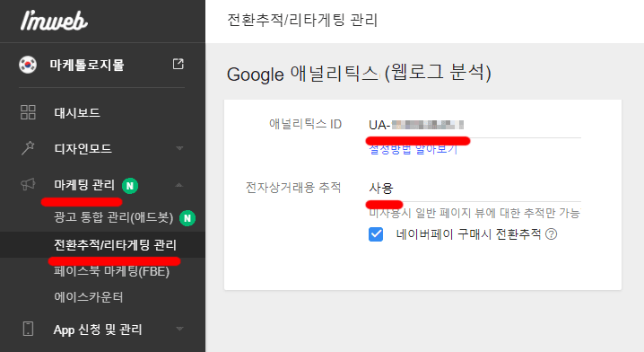Click the 마케톨로지몰 site name
Image resolution: width=644 pixels, height=352 pixels.
point(87,65)
